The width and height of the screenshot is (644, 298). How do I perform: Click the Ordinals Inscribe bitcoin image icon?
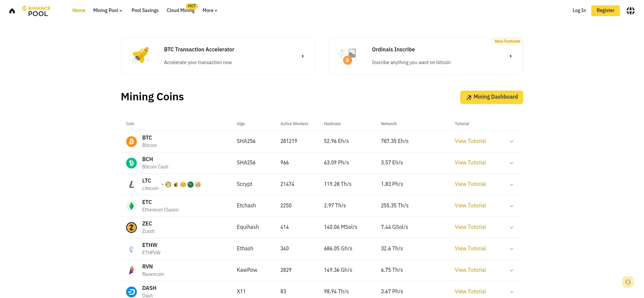tap(347, 56)
